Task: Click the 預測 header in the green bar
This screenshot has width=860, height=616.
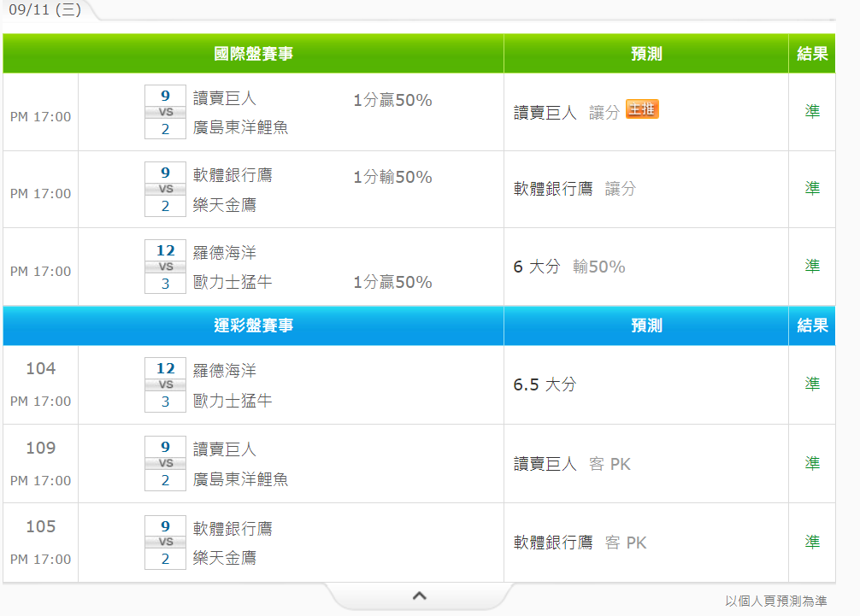Action: click(x=646, y=54)
